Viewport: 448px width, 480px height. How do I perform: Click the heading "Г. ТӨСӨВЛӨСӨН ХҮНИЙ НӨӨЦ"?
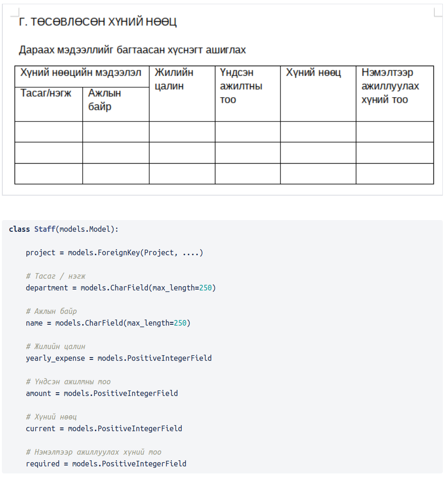(98, 22)
